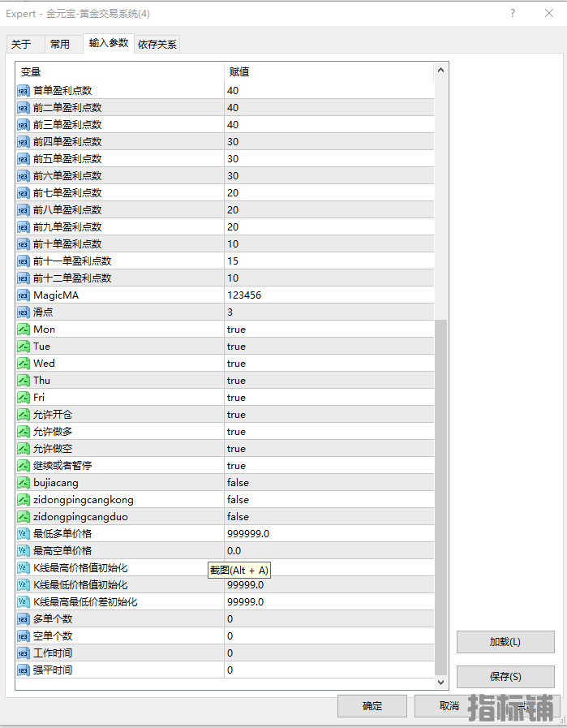Screen dimensions: 567x728
Task: Click the 滑点 value 3
Action: (230, 312)
